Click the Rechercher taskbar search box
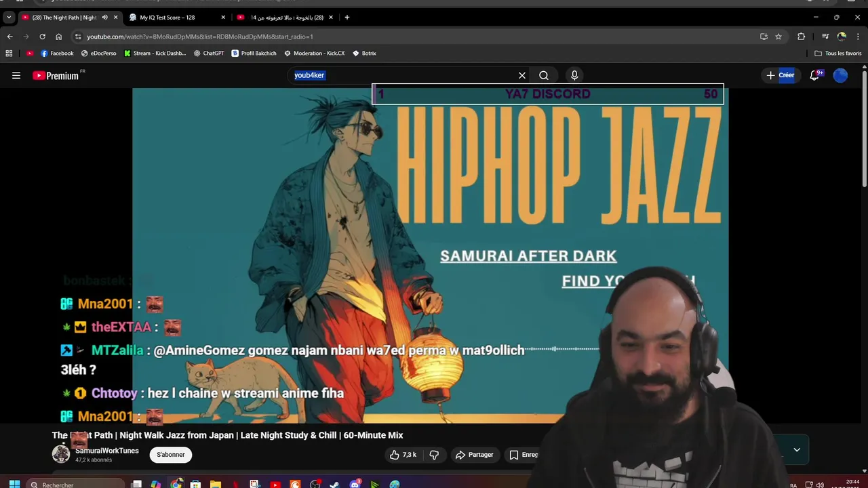This screenshot has height=488, width=868. tap(76, 484)
